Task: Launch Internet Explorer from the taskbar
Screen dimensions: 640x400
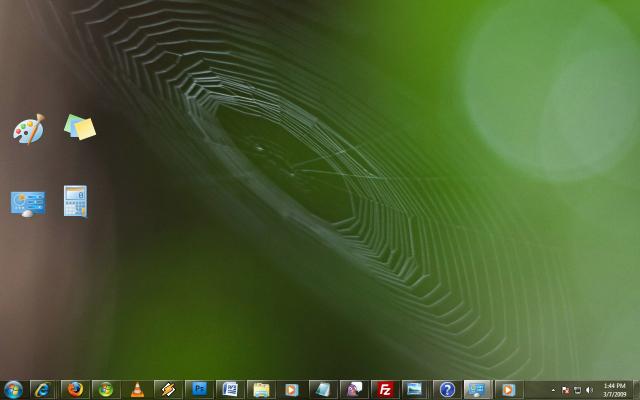Action: 42,389
